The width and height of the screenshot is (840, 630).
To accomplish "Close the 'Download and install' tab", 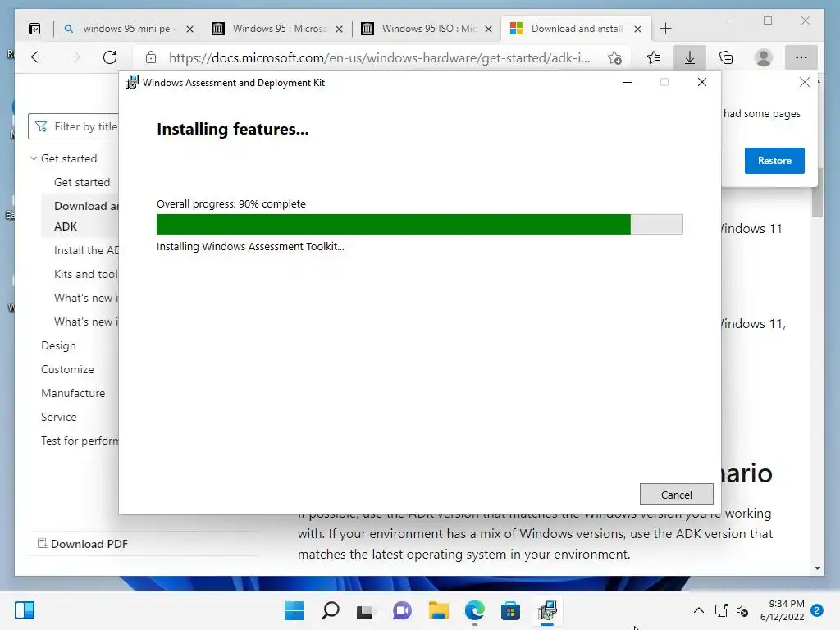I will [x=637, y=29].
